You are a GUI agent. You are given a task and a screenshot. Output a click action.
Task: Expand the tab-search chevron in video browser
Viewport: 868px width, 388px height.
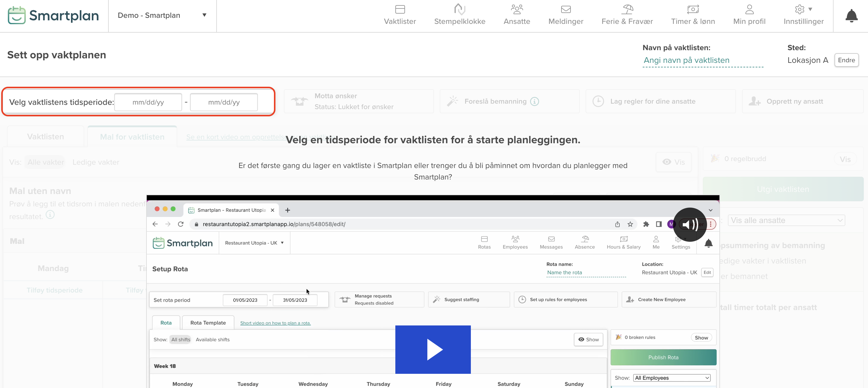click(710, 210)
